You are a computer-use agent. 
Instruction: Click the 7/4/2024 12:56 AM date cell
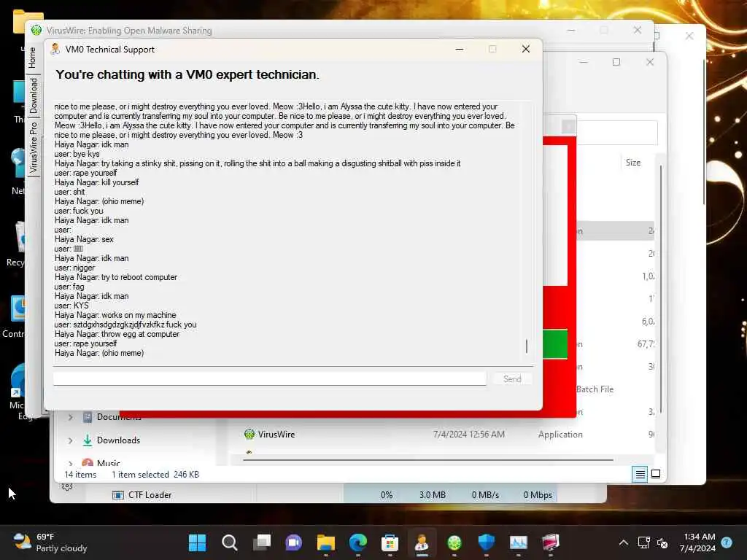[x=469, y=435]
